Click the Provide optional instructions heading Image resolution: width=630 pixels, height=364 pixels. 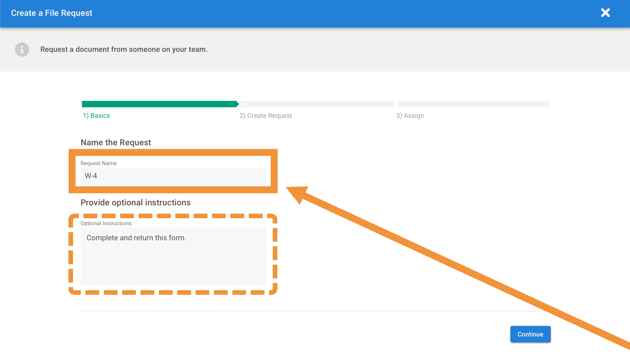coord(135,202)
